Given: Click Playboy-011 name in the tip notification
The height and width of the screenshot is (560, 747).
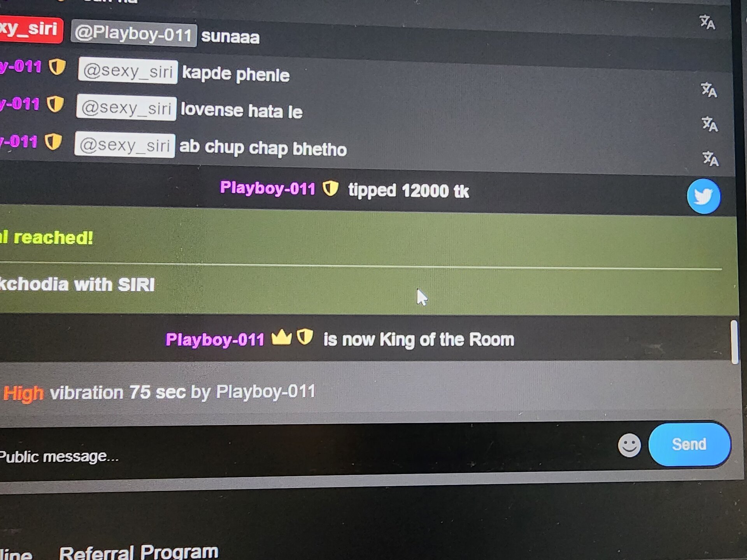Looking at the screenshot, I should pos(268,188).
